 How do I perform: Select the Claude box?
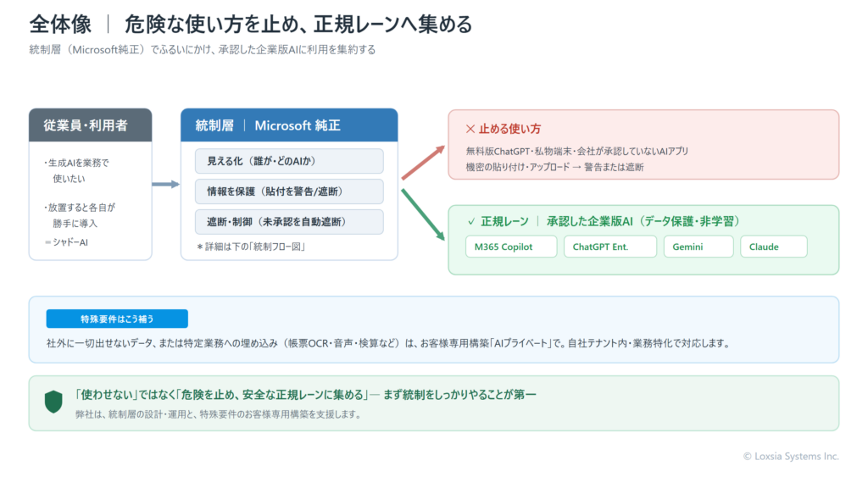773,247
